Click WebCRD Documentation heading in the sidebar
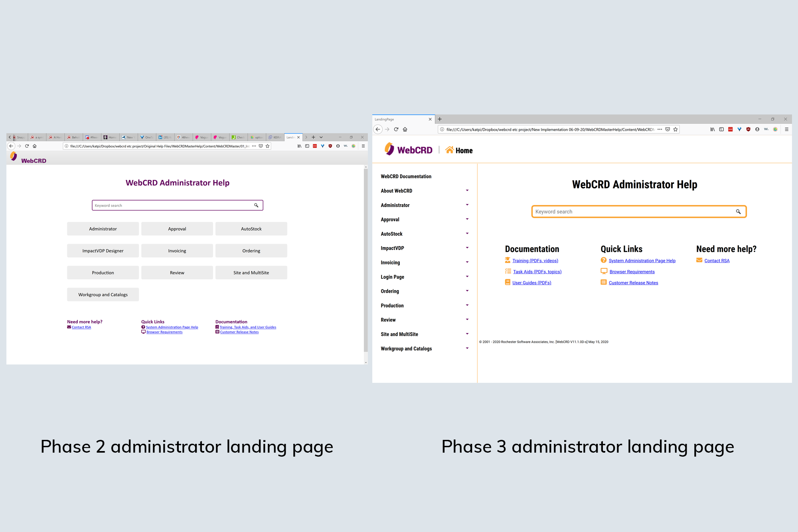 pos(406,176)
